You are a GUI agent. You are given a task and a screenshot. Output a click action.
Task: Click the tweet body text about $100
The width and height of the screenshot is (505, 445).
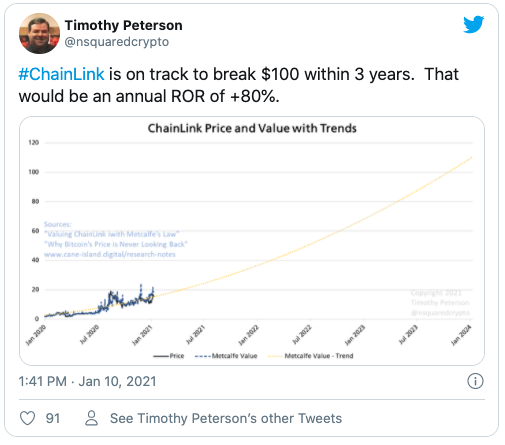tap(239, 85)
